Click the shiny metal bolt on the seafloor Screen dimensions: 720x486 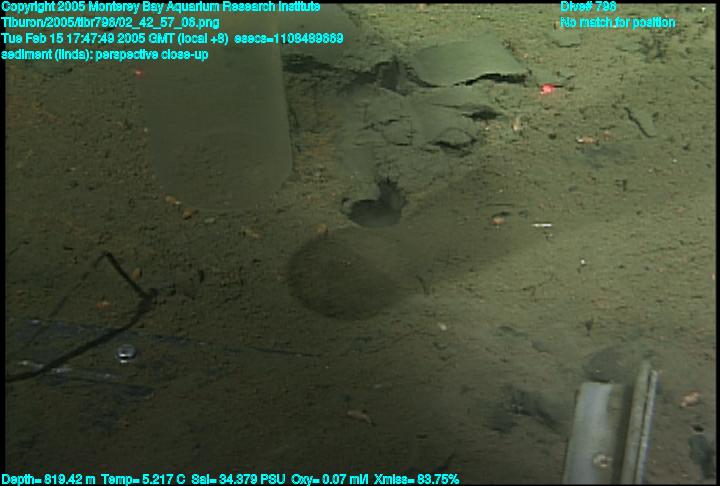[125, 352]
